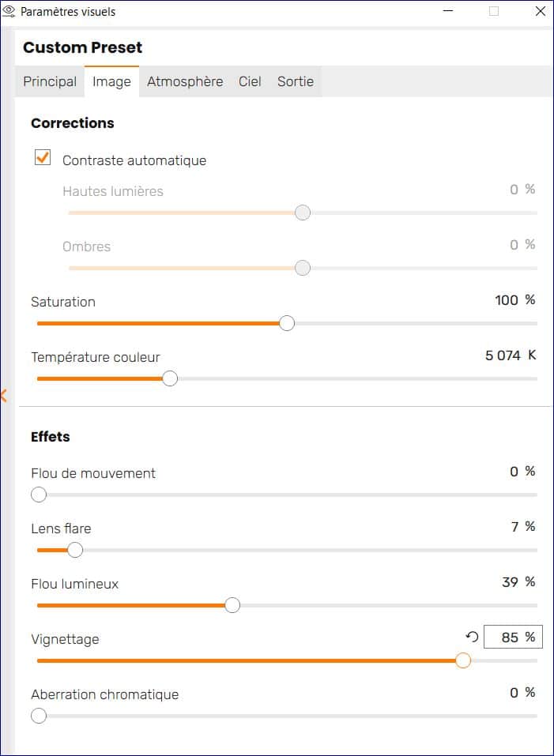Go to the Sortie tab
This screenshot has height=756, width=554.
tap(295, 81)
